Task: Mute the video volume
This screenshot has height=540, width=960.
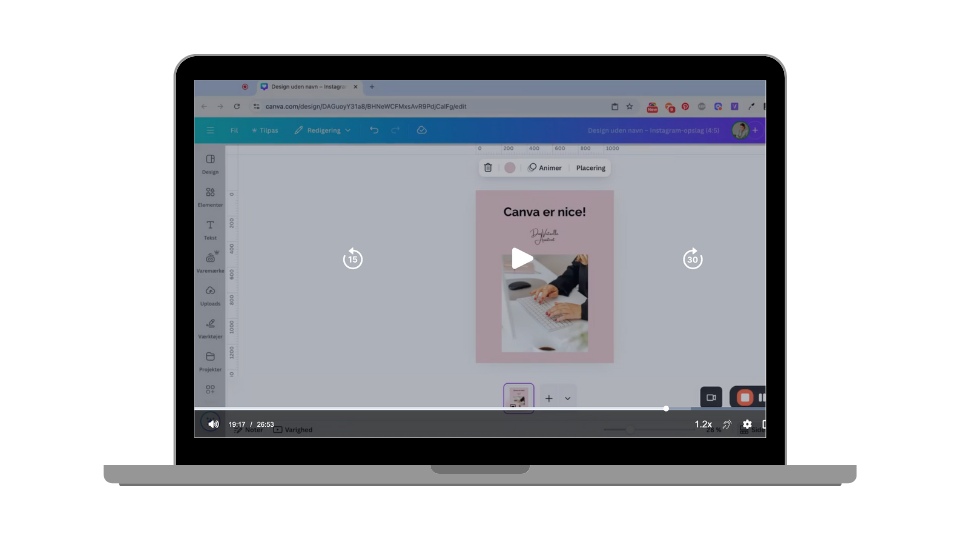Action: point(213,424)
